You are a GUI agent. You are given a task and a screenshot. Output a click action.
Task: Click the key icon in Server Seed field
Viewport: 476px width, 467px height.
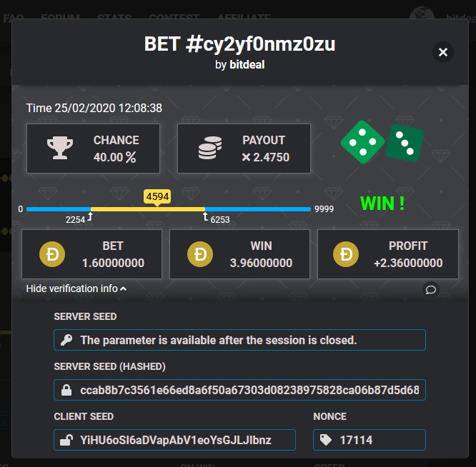(66, 340)
